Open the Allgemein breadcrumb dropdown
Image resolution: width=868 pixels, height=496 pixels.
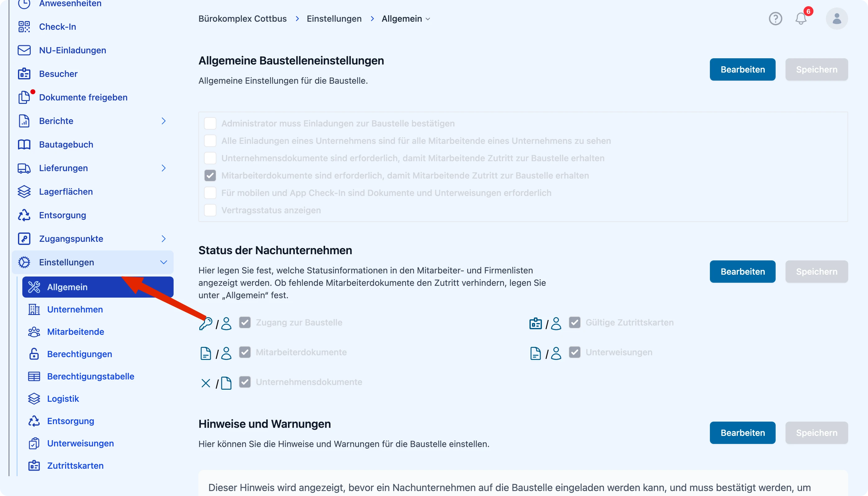[x=406, y=19]
